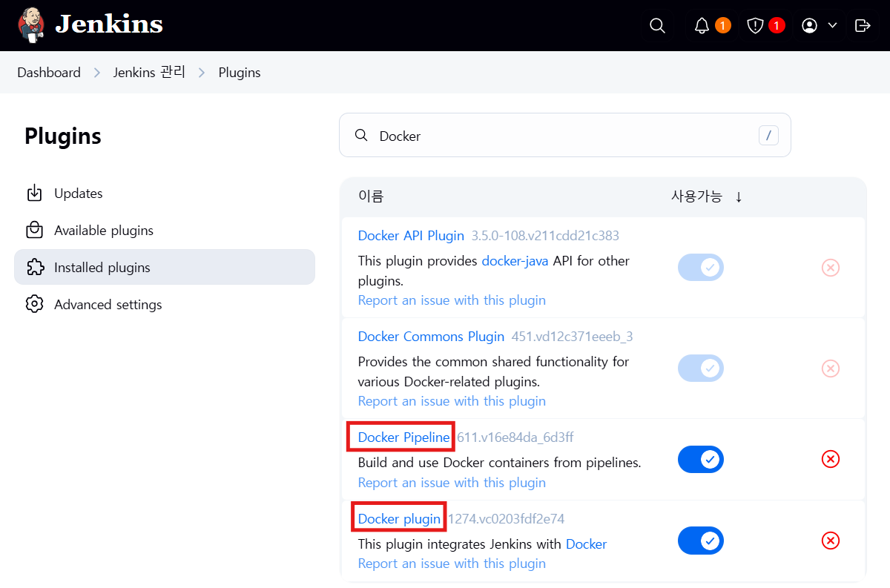Image resolution: width=890 pixels, height=588 pixels.
Task: Click the magnifier icon in plugin search
Action: (x=361, y=136)
